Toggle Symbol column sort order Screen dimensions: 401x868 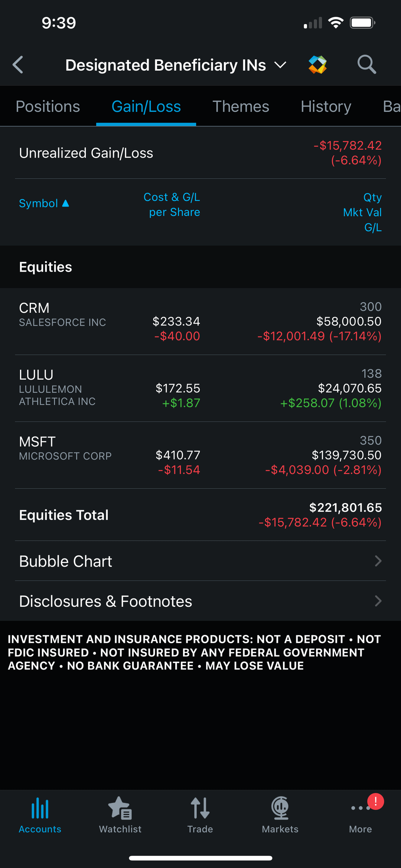pyautogui.click(x=44, y=204)
